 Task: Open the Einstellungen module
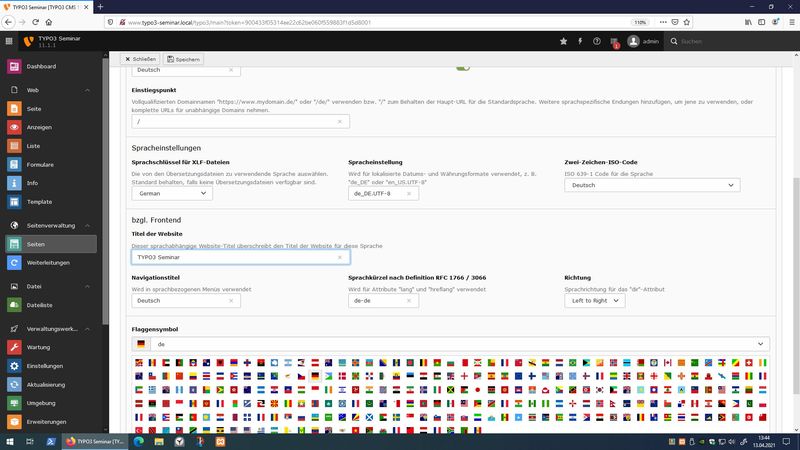[x=51, y=366]
